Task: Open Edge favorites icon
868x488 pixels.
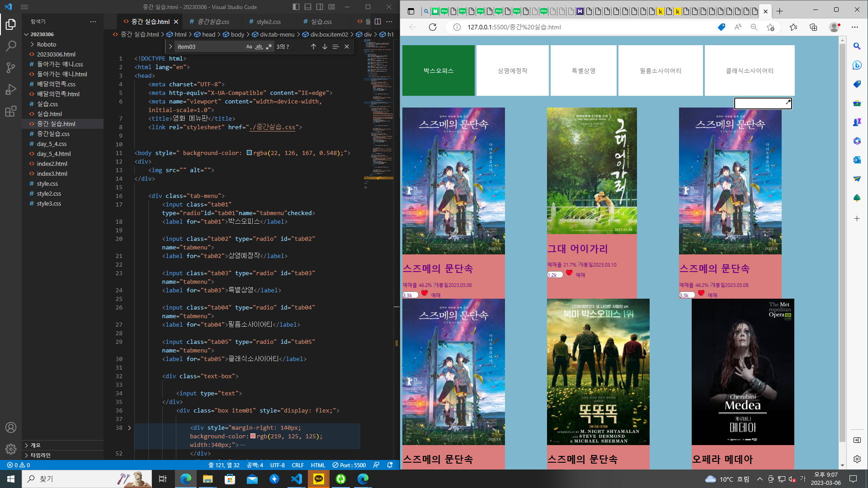Action: click(793, 27)
